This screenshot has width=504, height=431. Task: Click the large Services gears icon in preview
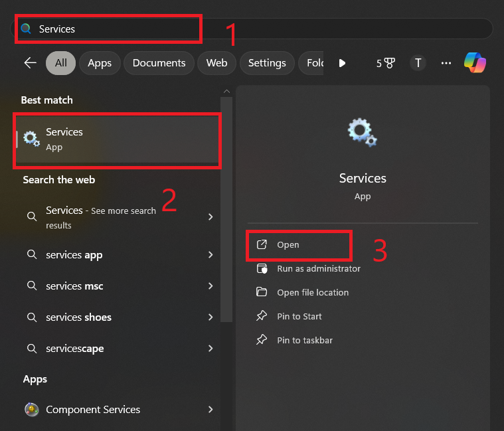coord(363,132)
